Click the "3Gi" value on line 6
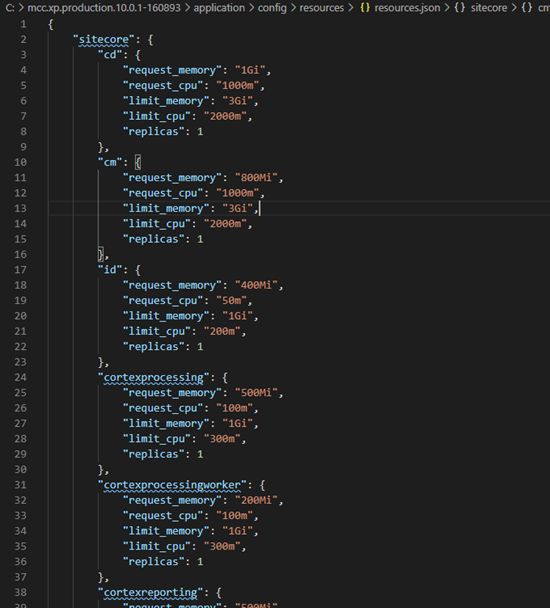 point(237,101)
